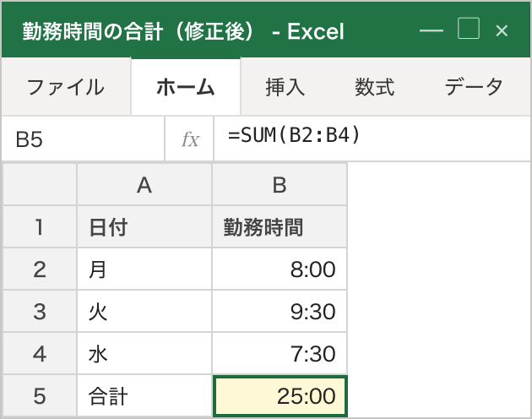Select the cell labeled 日付

[x=144, y=226]
